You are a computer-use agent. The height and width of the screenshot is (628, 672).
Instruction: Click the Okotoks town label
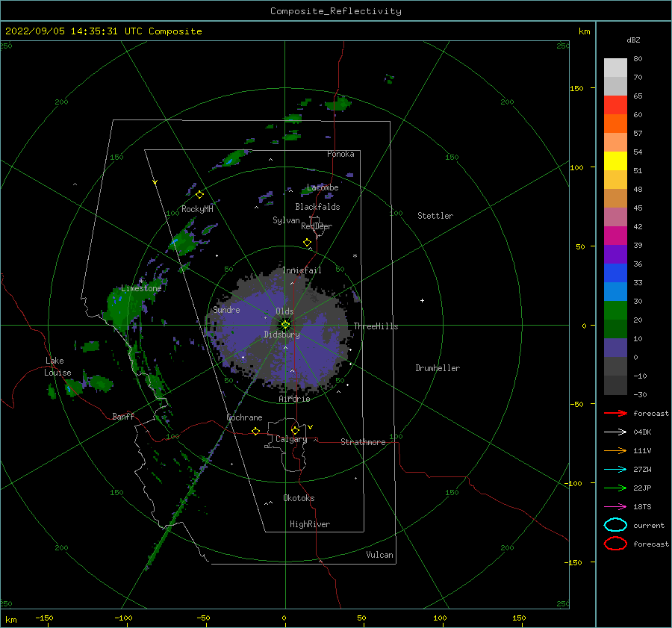[299, 498]
